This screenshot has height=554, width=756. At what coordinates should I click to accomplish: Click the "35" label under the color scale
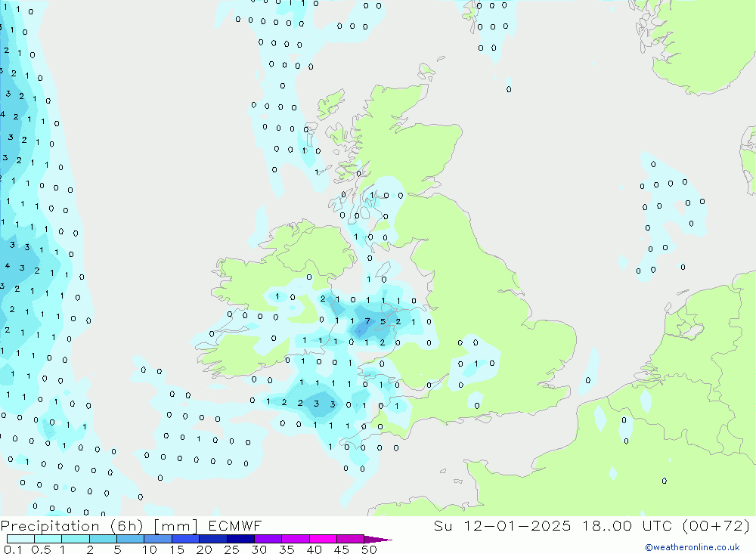286,549
